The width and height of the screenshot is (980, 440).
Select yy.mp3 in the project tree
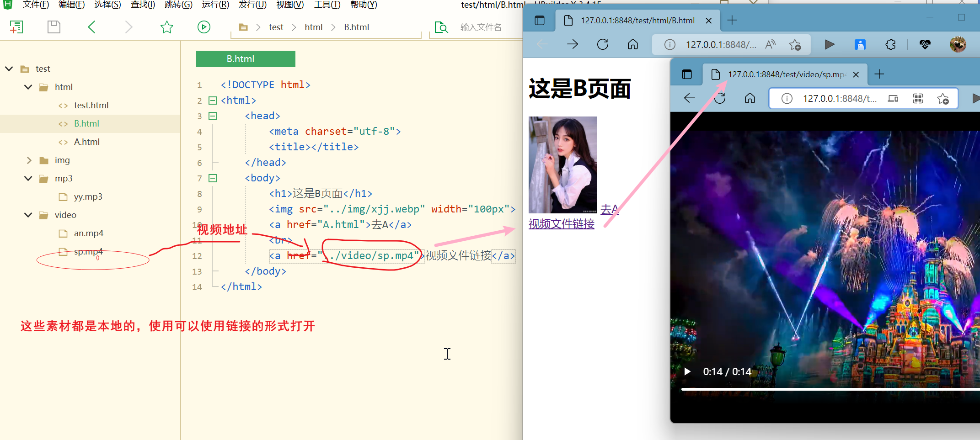coord(88,196)
